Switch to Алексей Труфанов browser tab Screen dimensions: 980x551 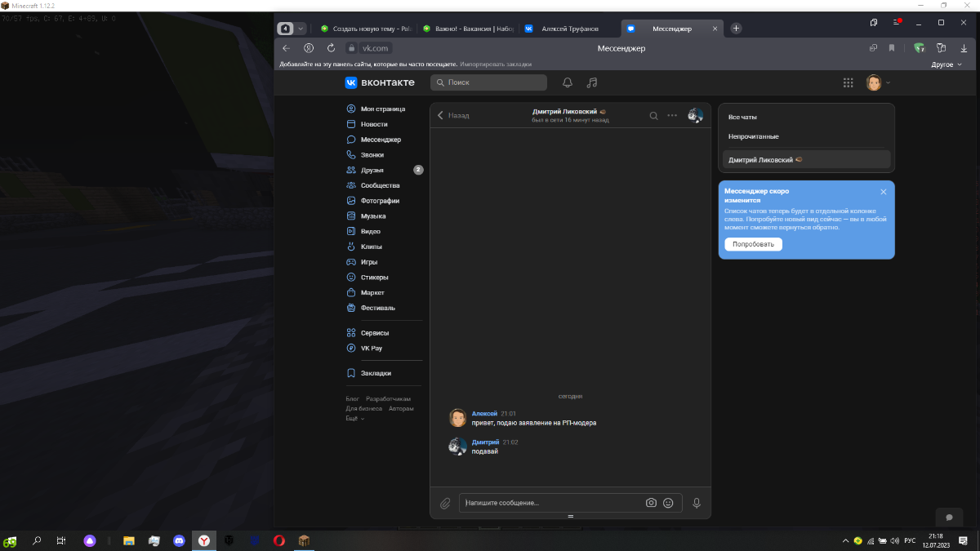[569, 29]
